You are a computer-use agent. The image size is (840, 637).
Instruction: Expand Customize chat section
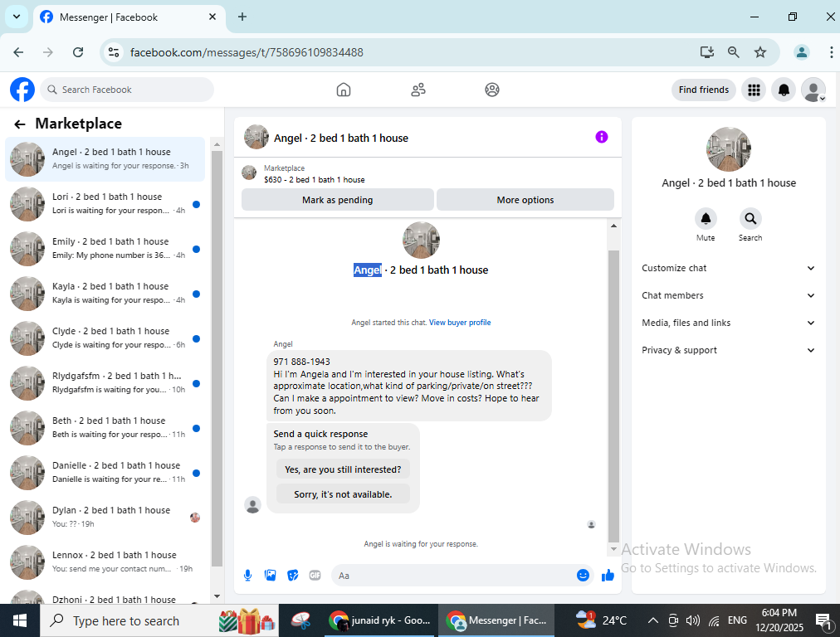[x=728, y=268]
